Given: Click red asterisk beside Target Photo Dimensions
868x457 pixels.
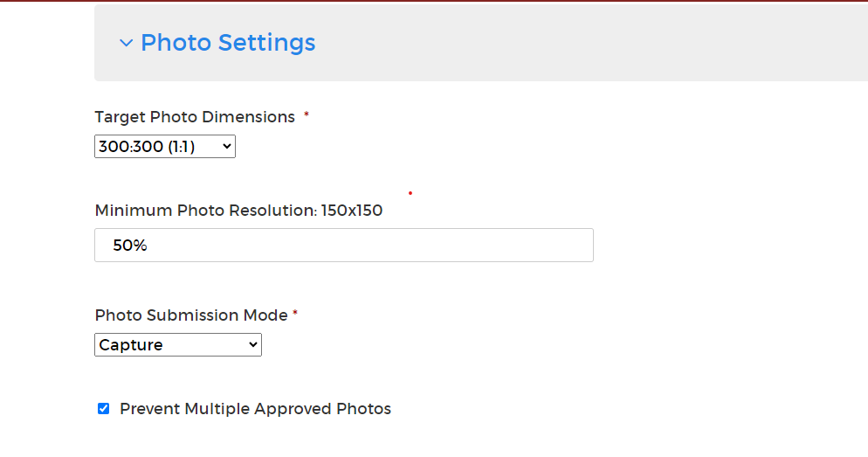Looking at the screenshot, I should click(307, 114).
